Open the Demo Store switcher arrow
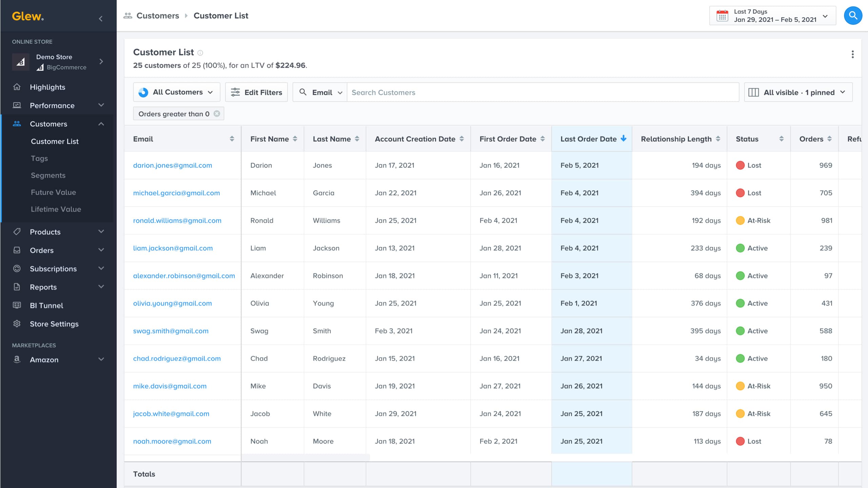 101,61
